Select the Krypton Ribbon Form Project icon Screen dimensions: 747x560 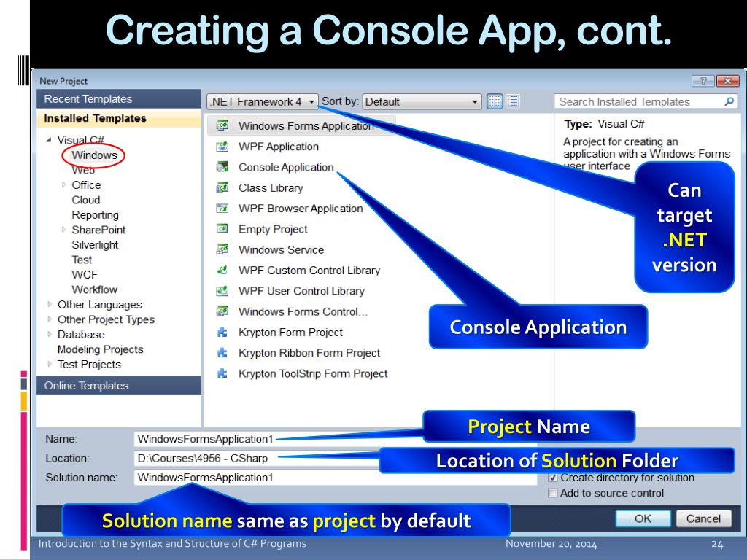222,353
